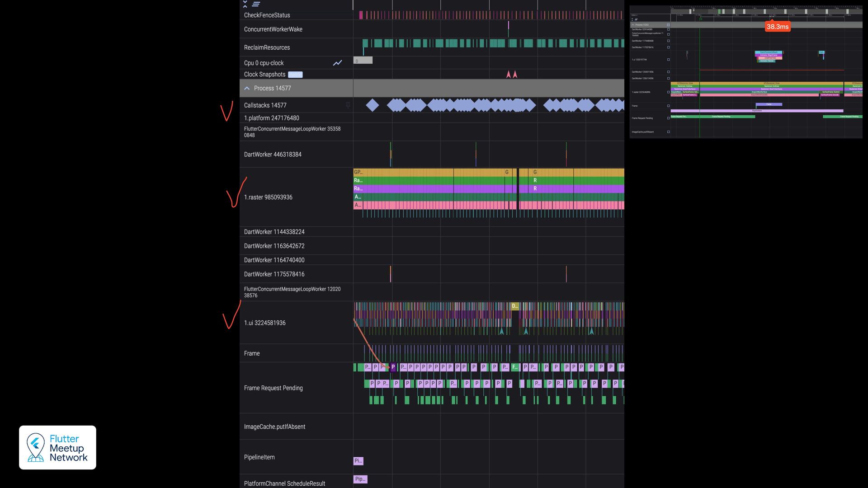Click the collapse/expand all tracks icon

(245, 4)
